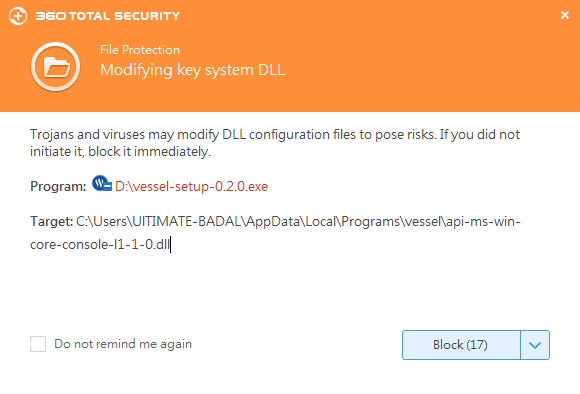The height and width of the screenshot is (394, 580).
Task: Click the 'Target:' label
Action: pyautogui.click(x=51, y=222)
